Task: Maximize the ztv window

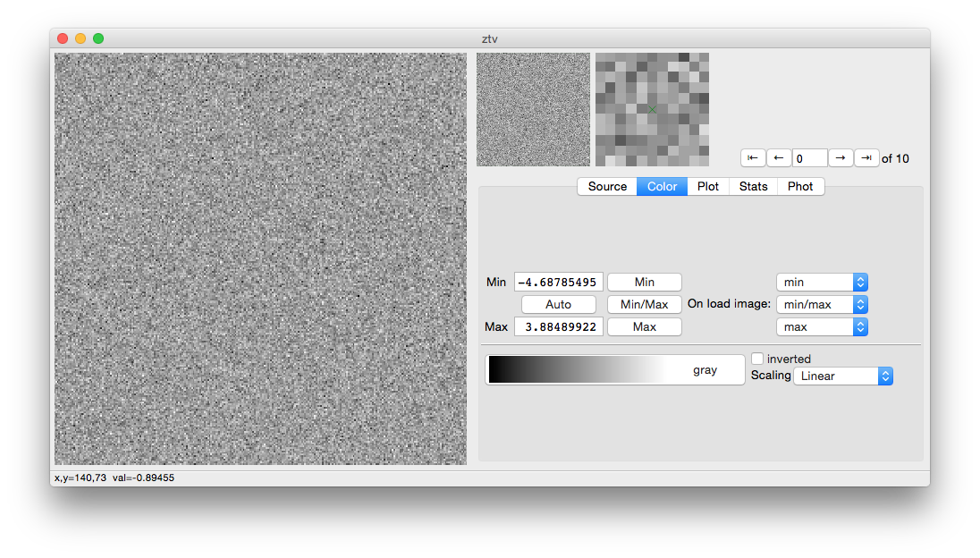Action: click(98, 38)
